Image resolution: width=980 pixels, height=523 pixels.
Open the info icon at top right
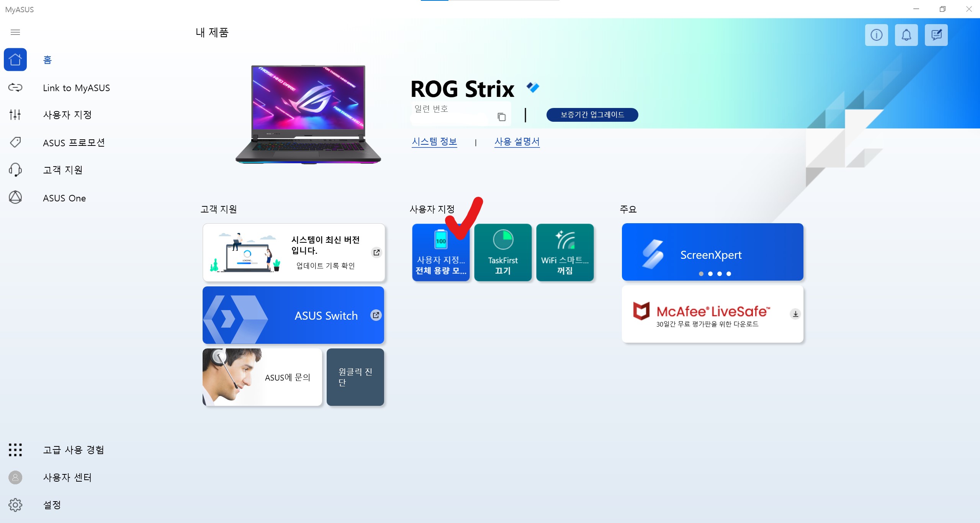pyautogui.click(x=876, y=35)
